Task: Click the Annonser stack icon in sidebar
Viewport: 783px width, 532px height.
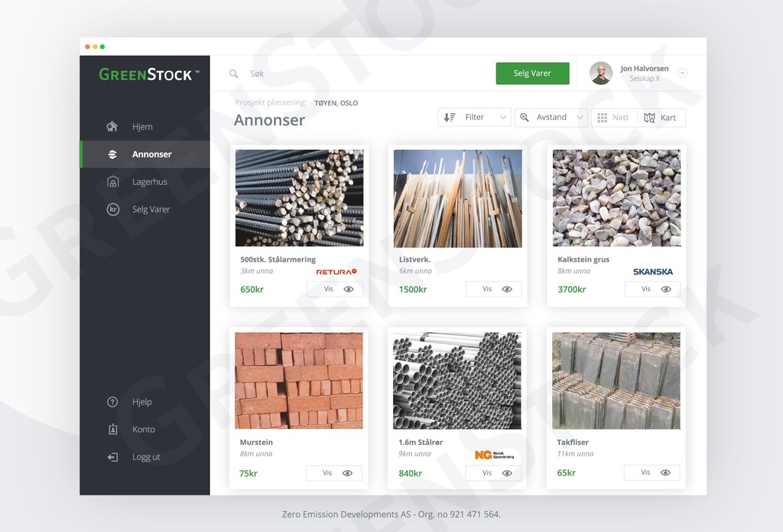Action: pos(112,154)
